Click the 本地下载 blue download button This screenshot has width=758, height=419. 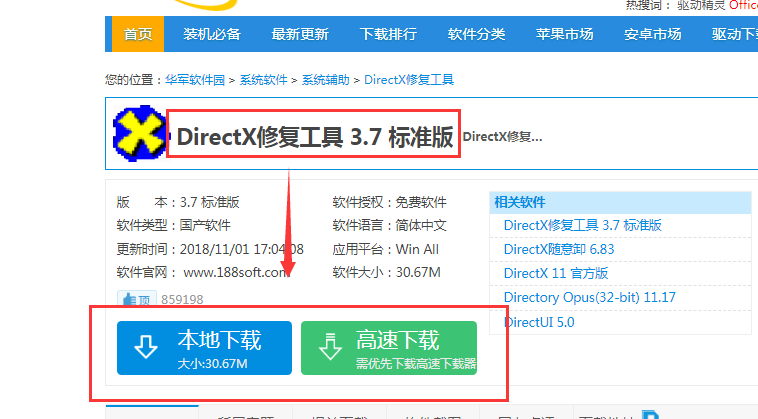[204, 348]
